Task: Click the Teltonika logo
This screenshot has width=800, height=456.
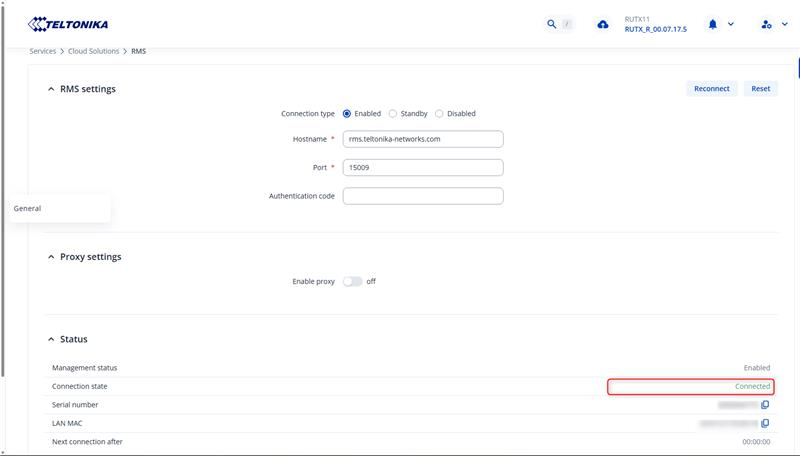Action: 69,24
